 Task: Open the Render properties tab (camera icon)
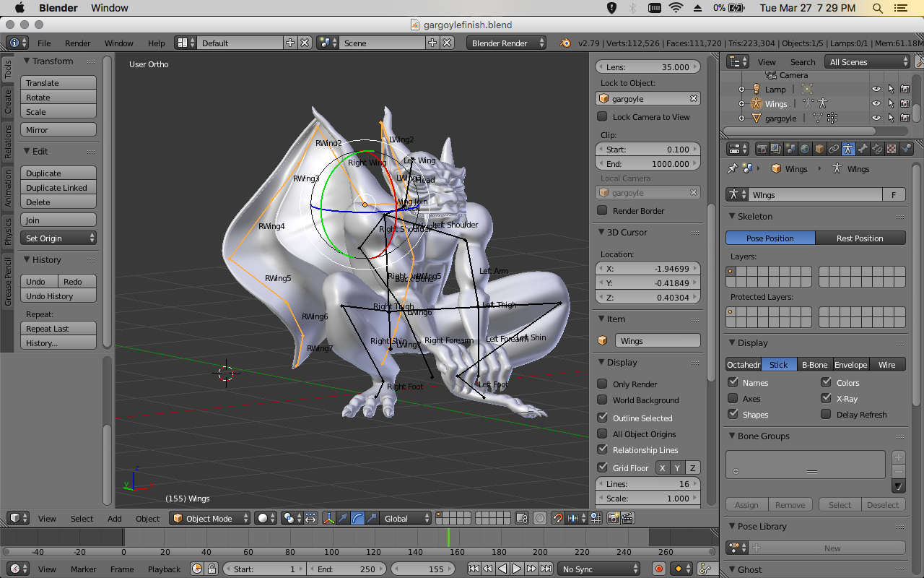(x=762, y=149)
